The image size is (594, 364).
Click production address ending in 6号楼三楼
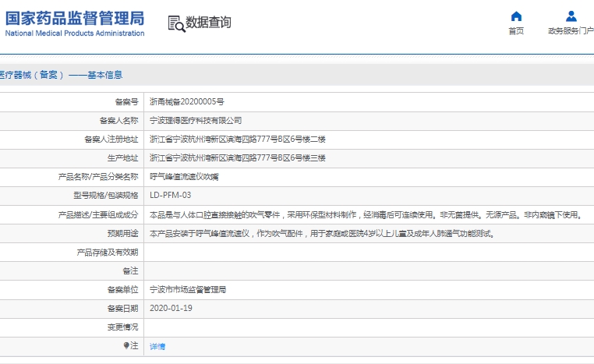click(x=238, y=158)
